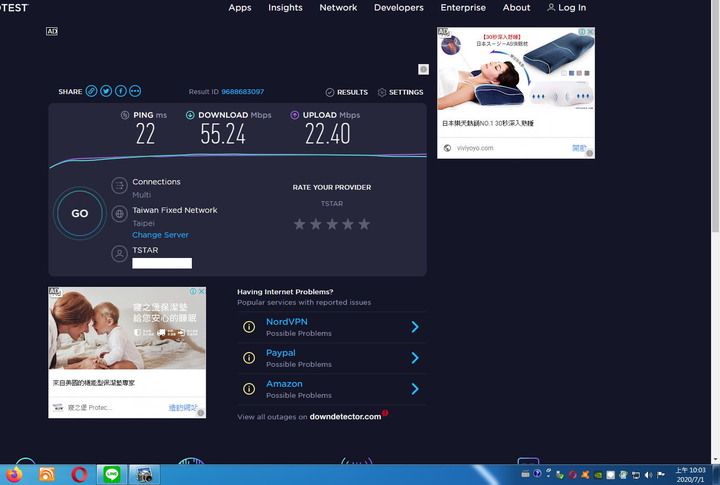Open Firefox from the taskbar
The width and height of the screenshot is (720, 485).
click(x=14, y=474)
